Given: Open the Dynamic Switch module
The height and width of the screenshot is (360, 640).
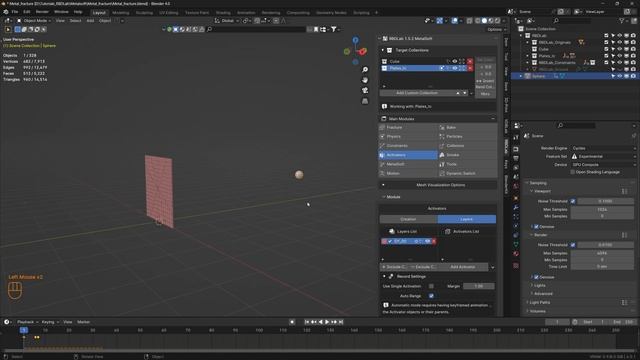Looking at the screenshot, I should coord(468,173).
